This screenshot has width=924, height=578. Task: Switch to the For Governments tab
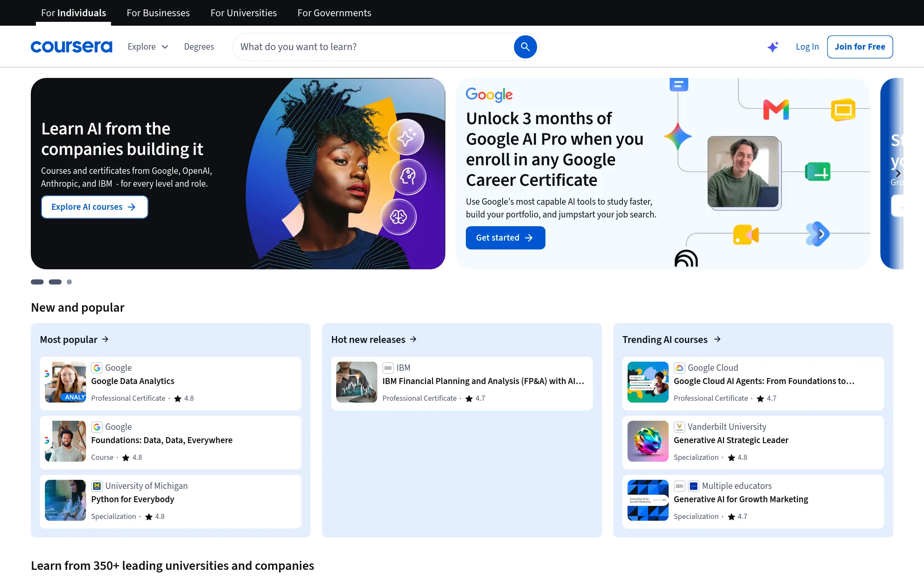[335, 13]
